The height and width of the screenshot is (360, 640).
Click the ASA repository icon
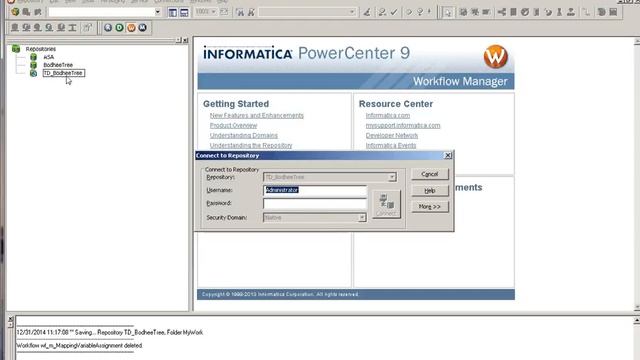point(33,57)
